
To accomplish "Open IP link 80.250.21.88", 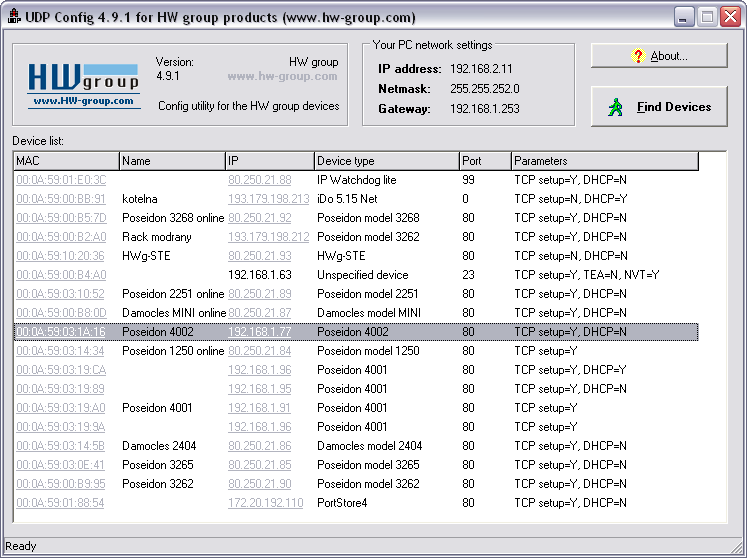I will (x=260, y=180).
